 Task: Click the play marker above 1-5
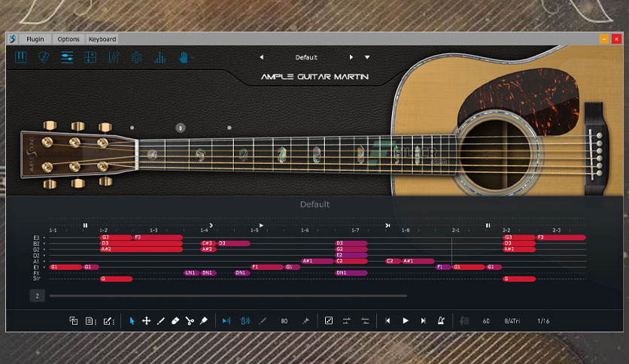[262, 226]
